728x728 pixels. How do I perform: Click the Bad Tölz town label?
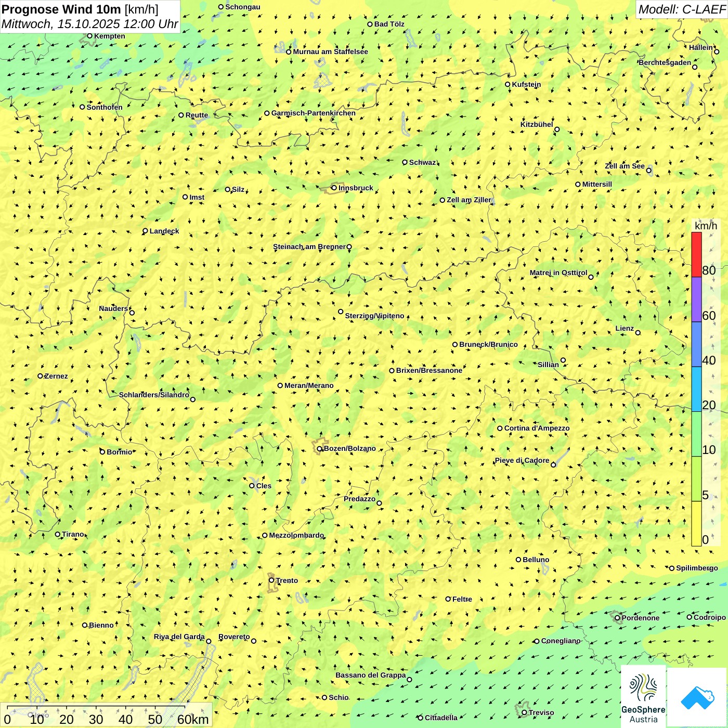(x=389, y=24)
